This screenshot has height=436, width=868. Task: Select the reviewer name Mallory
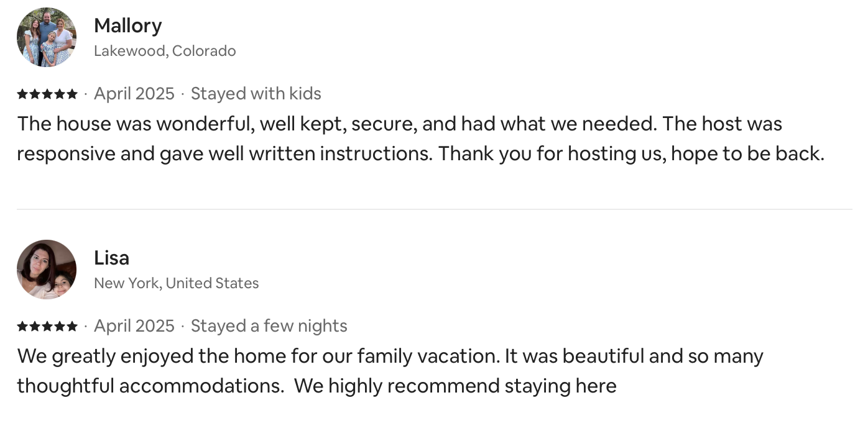127,25
